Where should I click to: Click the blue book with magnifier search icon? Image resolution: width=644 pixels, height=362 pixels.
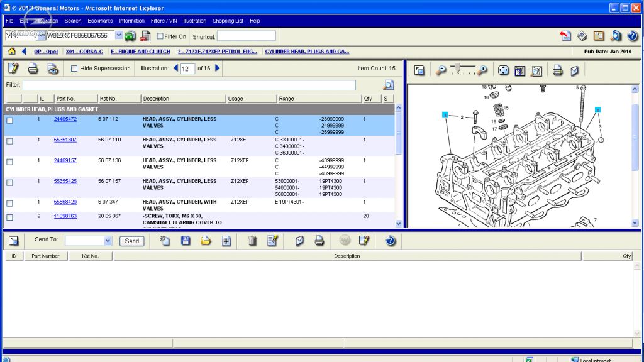(x=616, y=36)
